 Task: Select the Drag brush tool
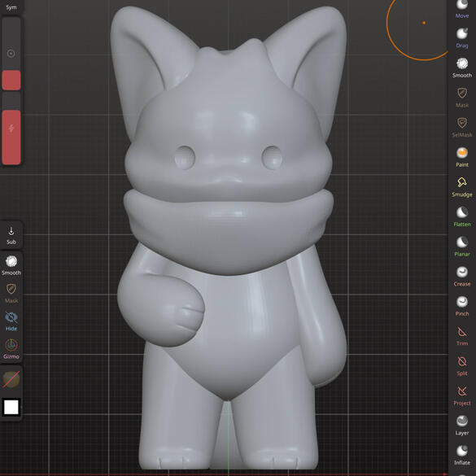pyautogui.click(x=461, y=38)
